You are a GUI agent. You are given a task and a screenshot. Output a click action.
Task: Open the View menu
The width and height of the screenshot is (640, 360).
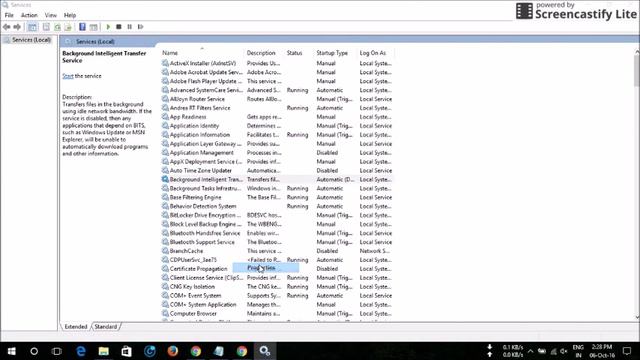pyautogui.click(x=51, y=15)
